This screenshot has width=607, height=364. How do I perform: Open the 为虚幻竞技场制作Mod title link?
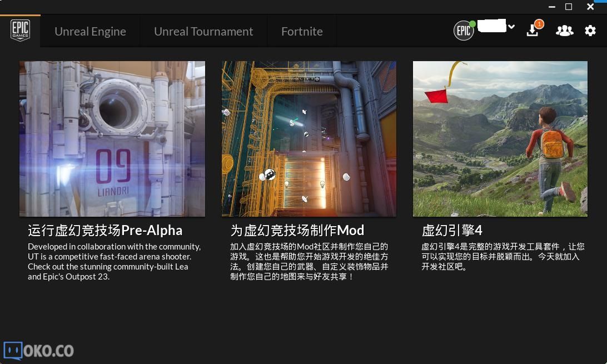(x=297, y=231)
